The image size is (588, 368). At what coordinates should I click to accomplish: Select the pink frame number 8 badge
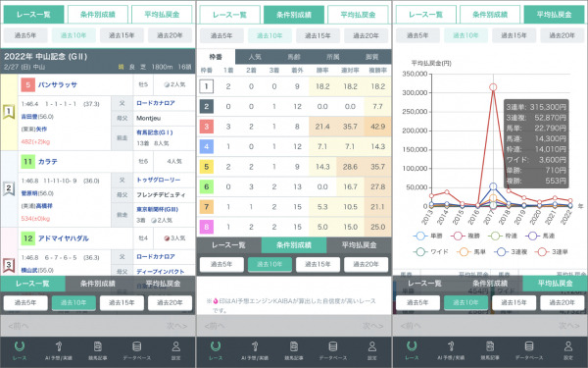206,227
